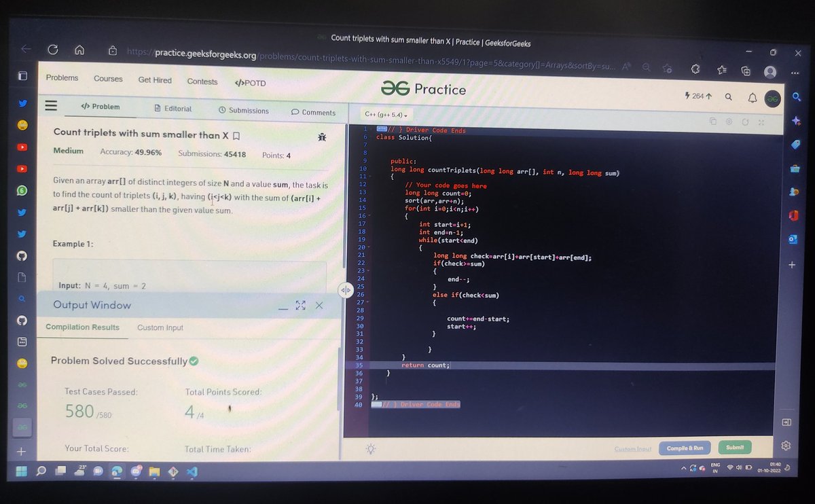Reset code with the editor refresh icon
The image size is (815, 504).
click(745, 122)
